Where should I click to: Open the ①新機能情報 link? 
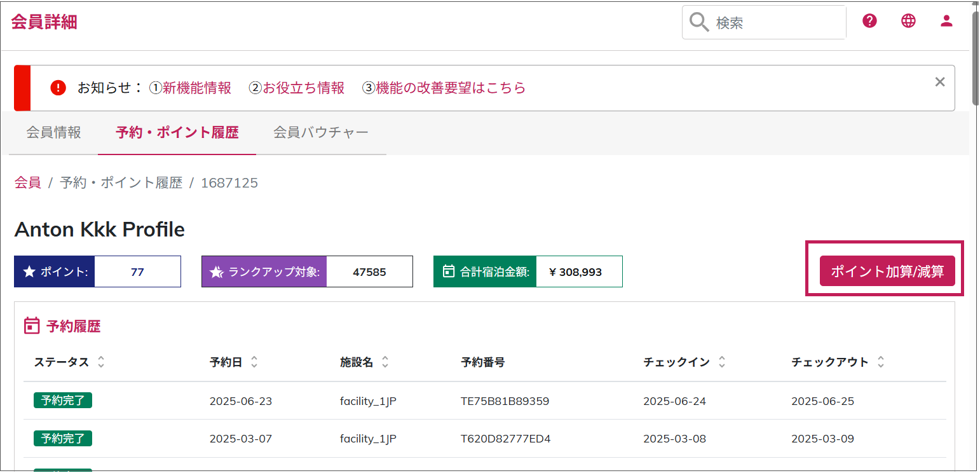point(190,88)
